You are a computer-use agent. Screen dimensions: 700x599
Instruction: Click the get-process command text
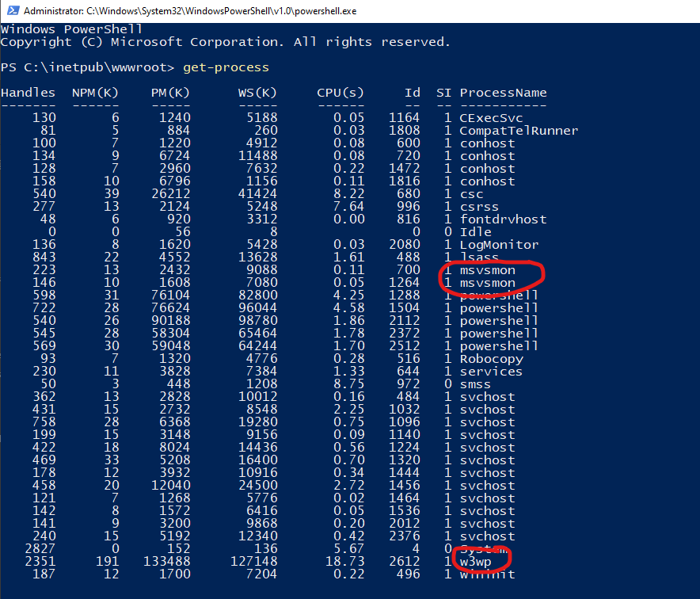coord(226,67)
